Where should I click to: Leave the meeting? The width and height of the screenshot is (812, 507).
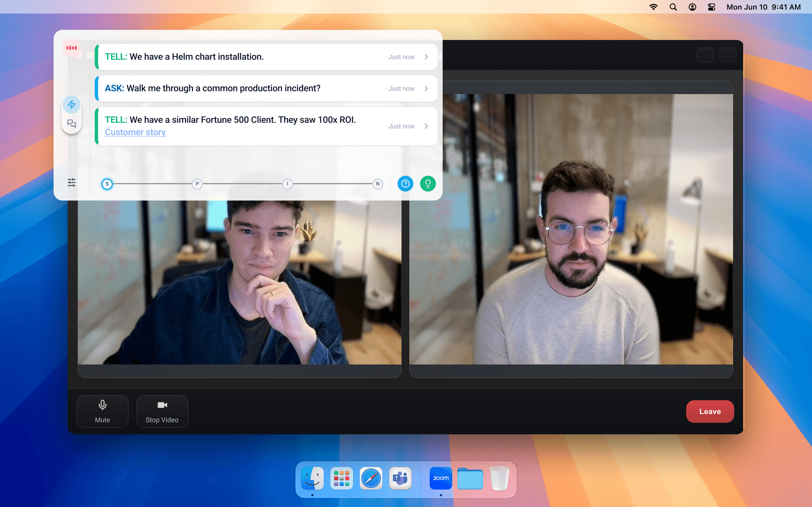coord(710,411)
